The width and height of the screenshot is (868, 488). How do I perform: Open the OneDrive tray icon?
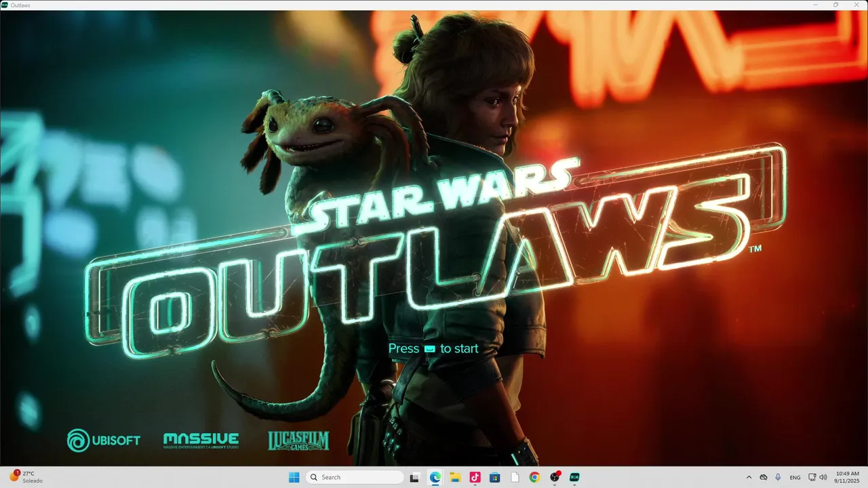tap(764, 477)
